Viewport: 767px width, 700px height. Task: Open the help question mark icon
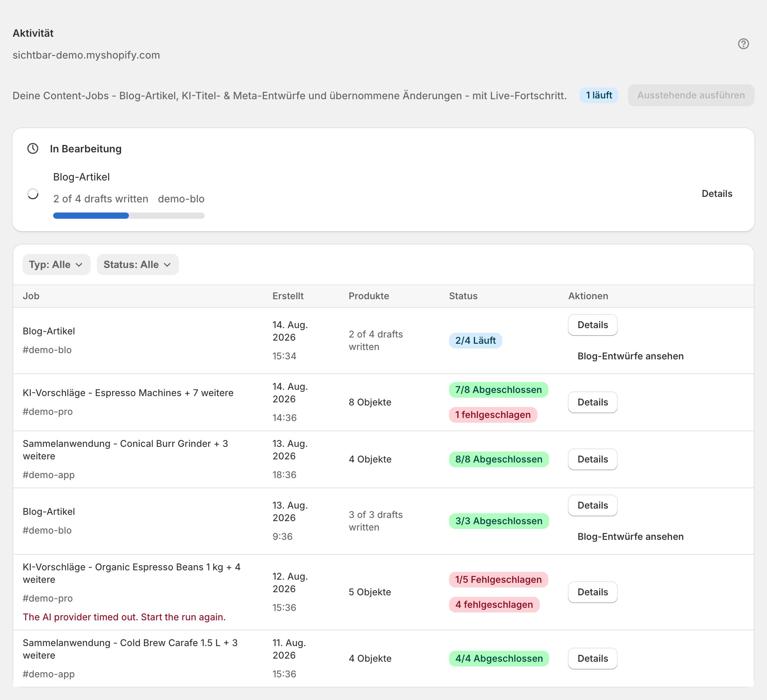(743, 44)
